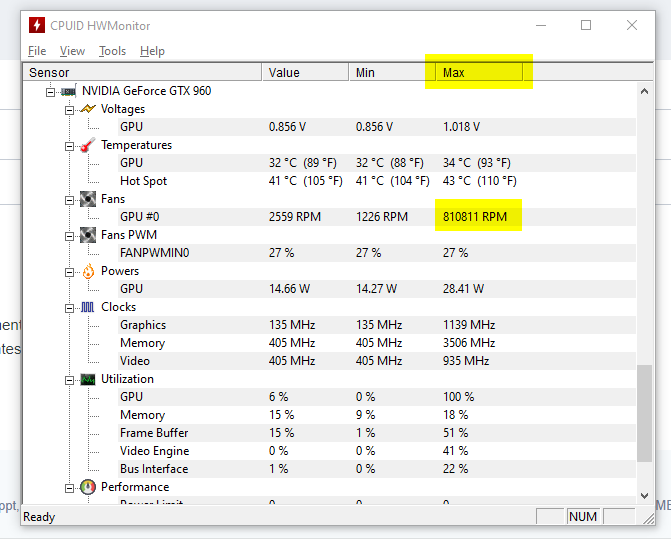Click the 3506 MHz max memory clock
The height and width of the screenshot is (539, 671).
pos(469,343)
